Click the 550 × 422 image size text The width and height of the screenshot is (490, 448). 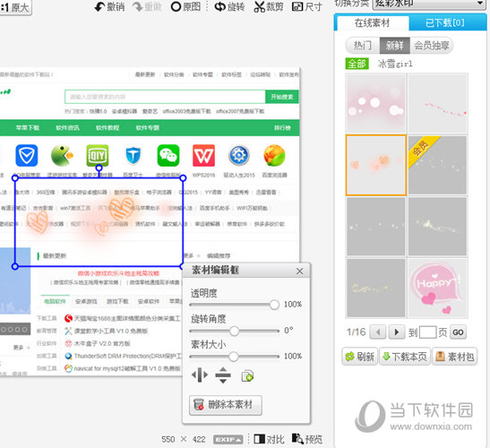[184, 439]
